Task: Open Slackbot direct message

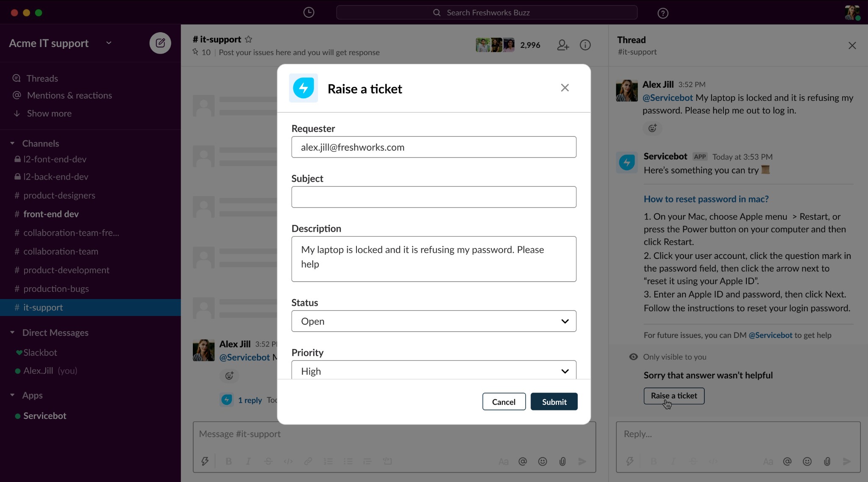Action: tap(40, 352)
